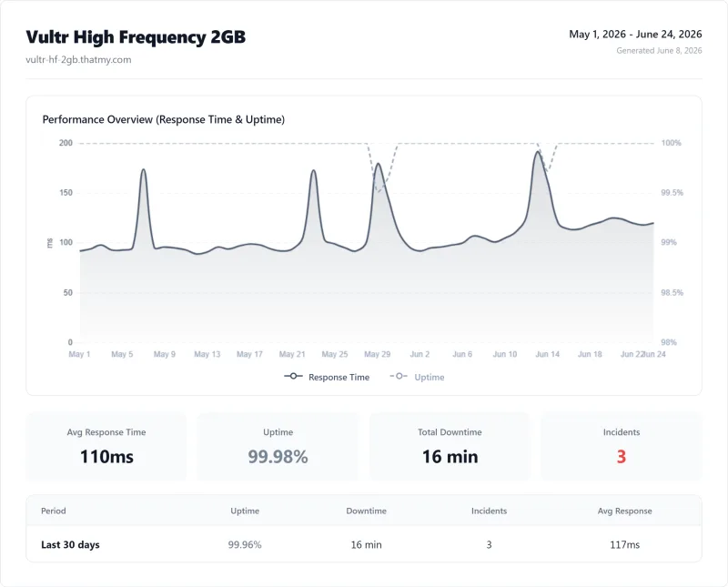728x587 pixels.
Task: Click the Total Downtime card label
Action: [x=450, y=432]
